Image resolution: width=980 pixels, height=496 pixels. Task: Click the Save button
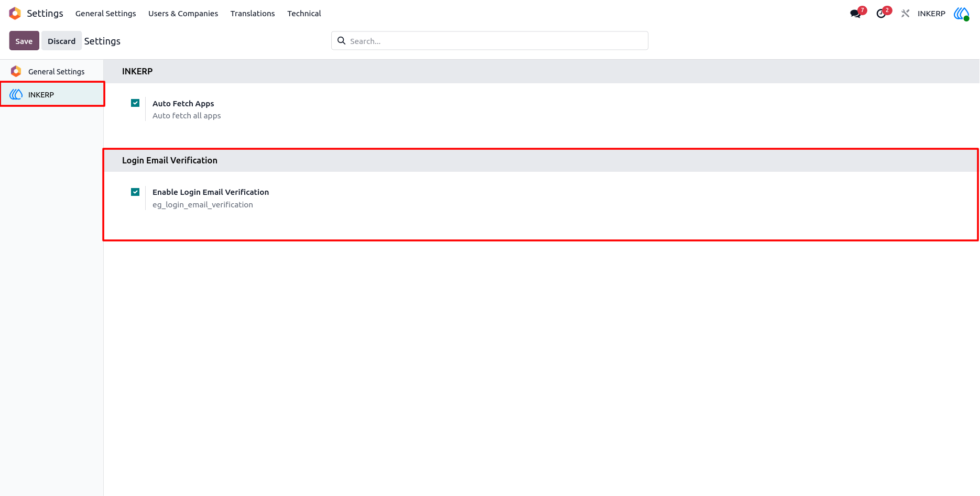[x=24, y=41]
